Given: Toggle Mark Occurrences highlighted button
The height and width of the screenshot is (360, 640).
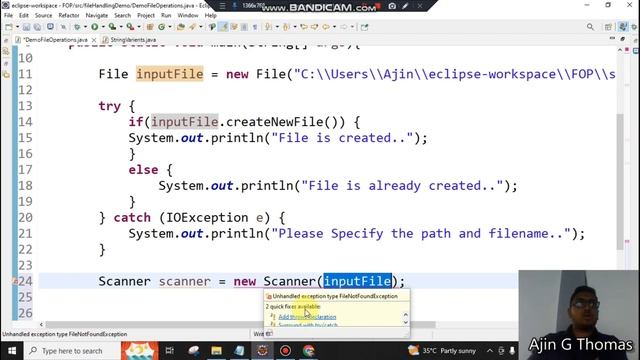Looking at the screenshot, I should pos(223,27).
